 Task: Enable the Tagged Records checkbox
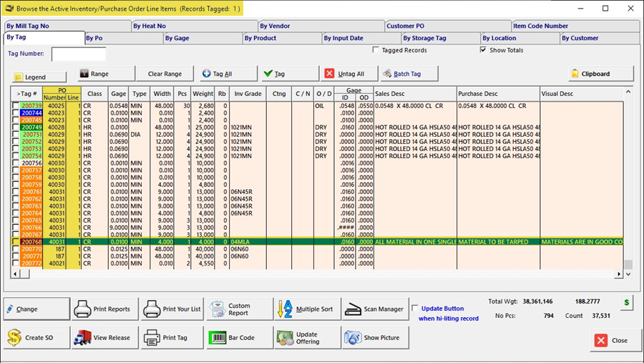(376, 51)
